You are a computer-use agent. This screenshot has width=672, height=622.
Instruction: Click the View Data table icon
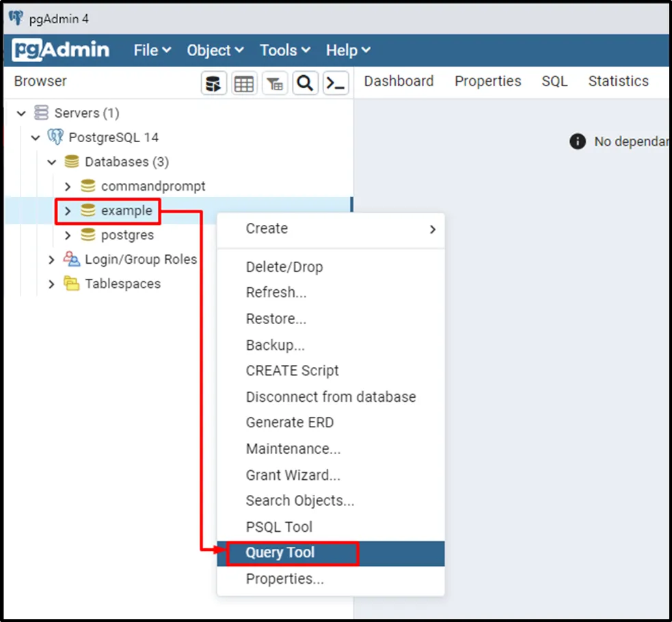coord(244,83)
